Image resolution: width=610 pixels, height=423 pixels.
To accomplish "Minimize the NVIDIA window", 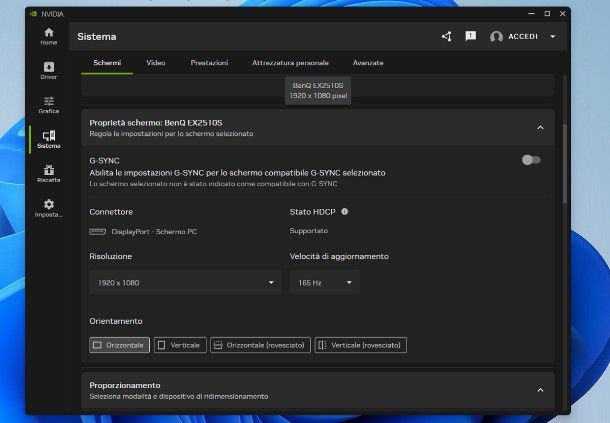I will pos(531,14).
